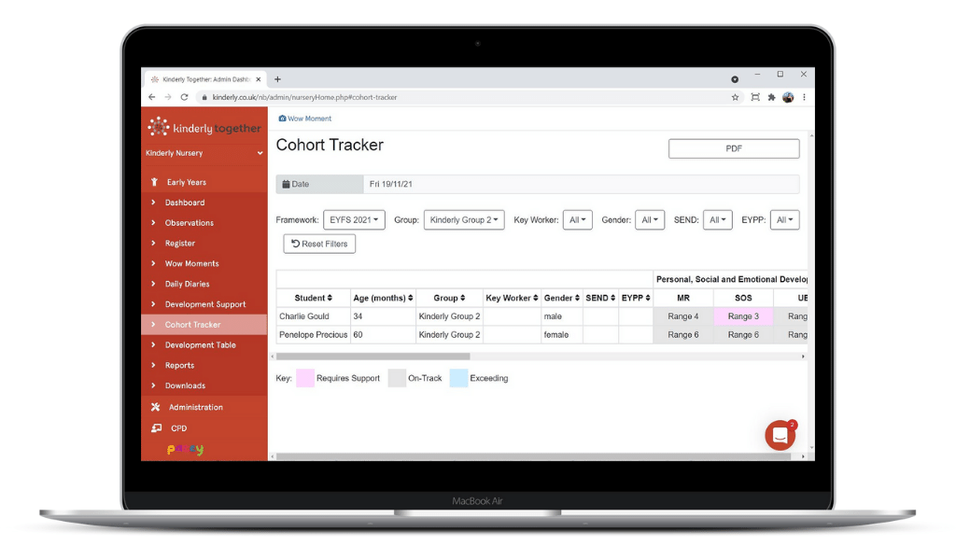Click the Early Years section icon
This screenshot has width=956, height=560.
pyautogui.click(x=154, y=182)
